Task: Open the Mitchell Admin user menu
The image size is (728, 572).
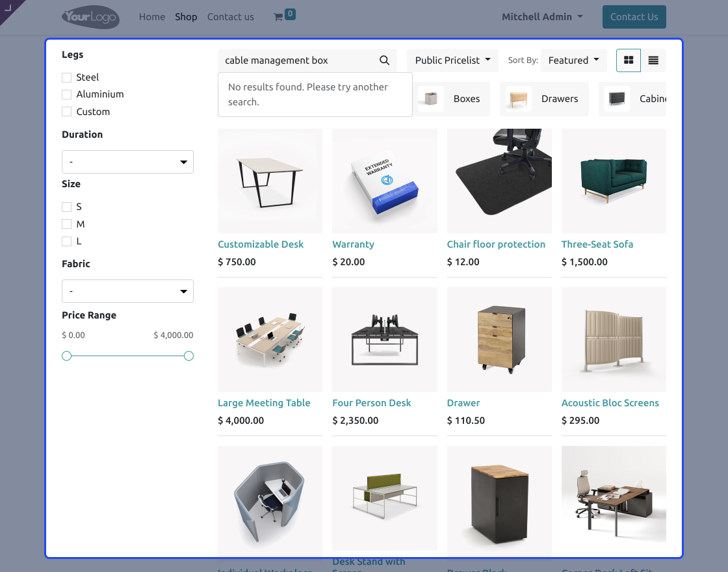Action: click(x=542, y=17)
